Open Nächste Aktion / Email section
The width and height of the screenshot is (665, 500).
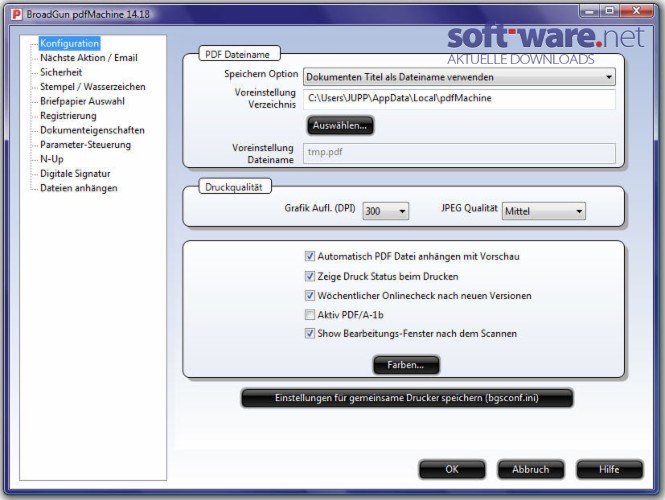tap(89, 58)
